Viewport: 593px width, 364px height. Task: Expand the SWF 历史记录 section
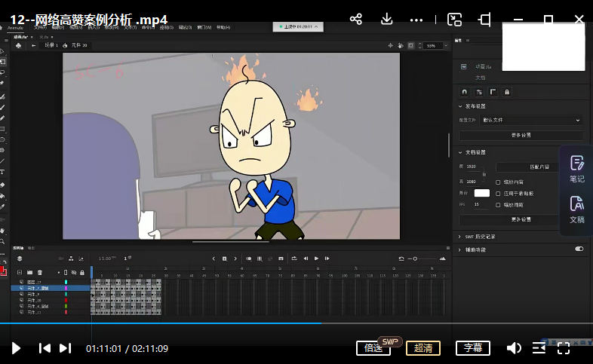(460, 237)
